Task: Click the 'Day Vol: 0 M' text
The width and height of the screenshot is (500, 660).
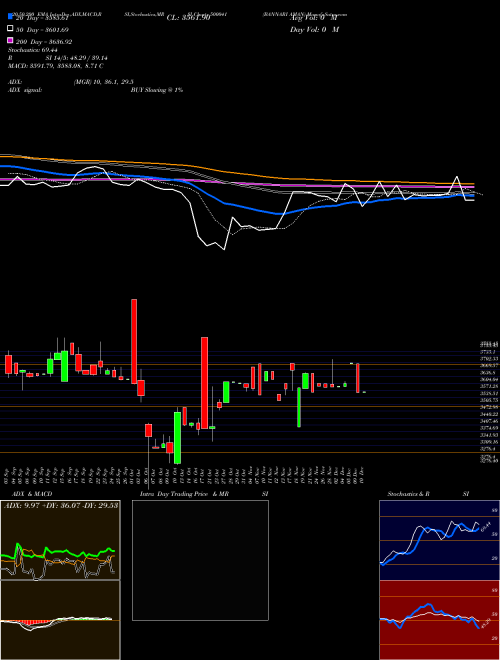Action: click(314, 29)
